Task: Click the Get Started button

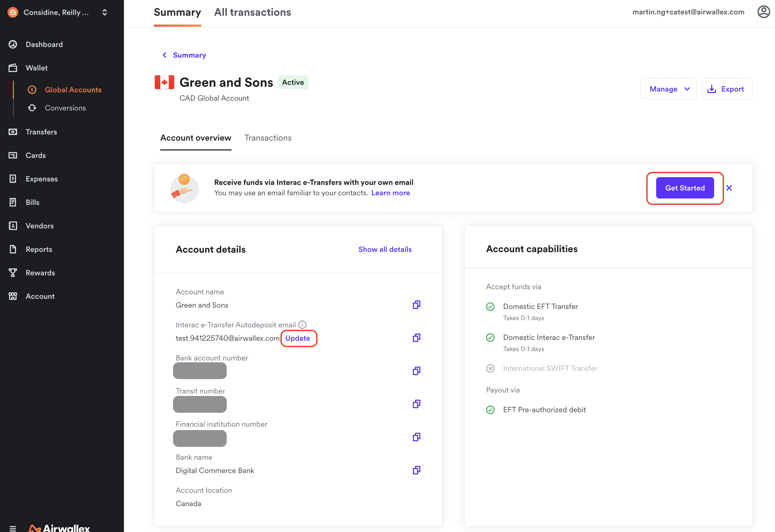Action: point(684,188)
